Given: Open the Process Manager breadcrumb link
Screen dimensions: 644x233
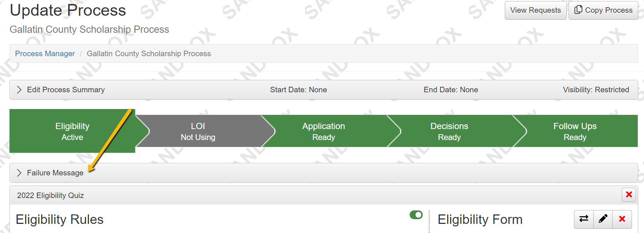Looking at the screenshot, I should click(44, 53).
